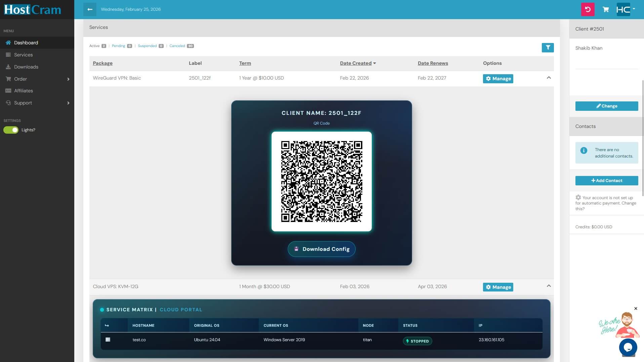Collapse the Cloud VPS KVM-12G row
Viewport: 644px width, 362px height.
(549, 286)
